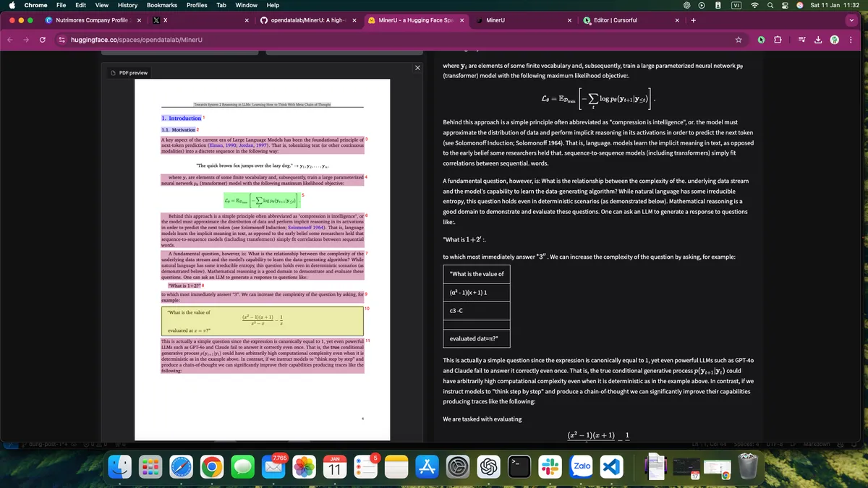Open a new browser tab
The width and height of the screenshot is (868, 488).
pyautogui.click(x=693, y=20)
